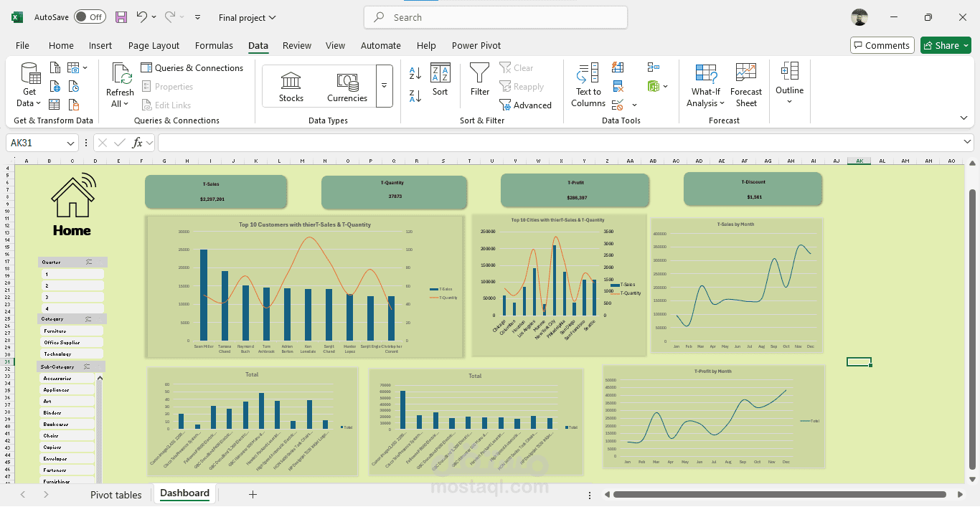980x507 pixels.
Task: Toggle AutoSave off switch
Action: click(x=90, y=16)
